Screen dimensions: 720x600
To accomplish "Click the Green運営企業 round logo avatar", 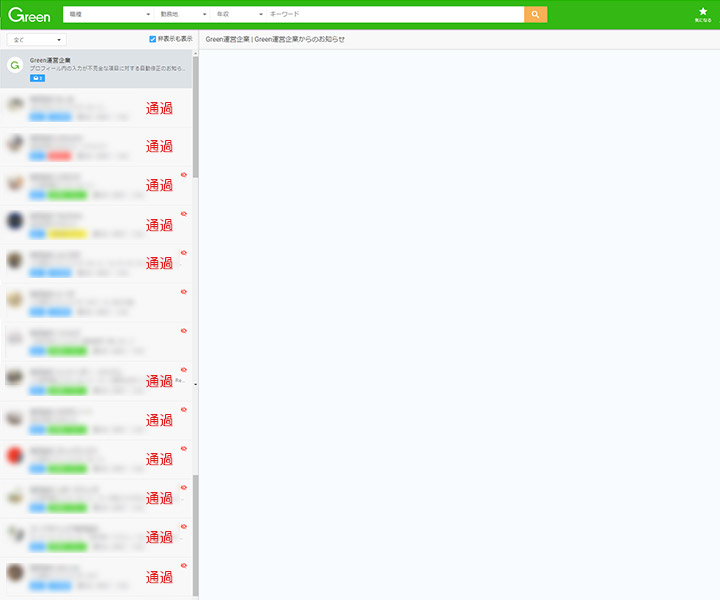I will 15,66.
